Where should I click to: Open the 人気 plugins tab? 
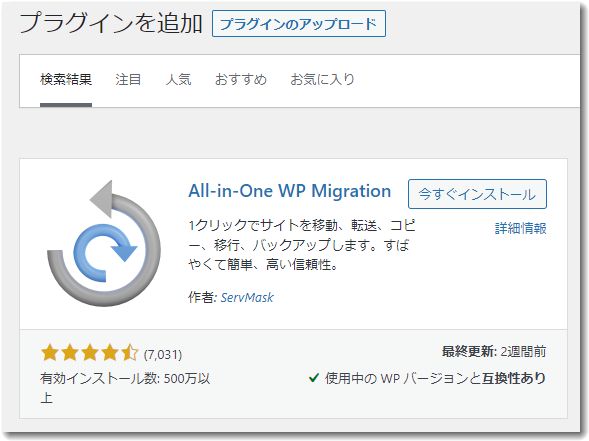click(x=178, y=80)
